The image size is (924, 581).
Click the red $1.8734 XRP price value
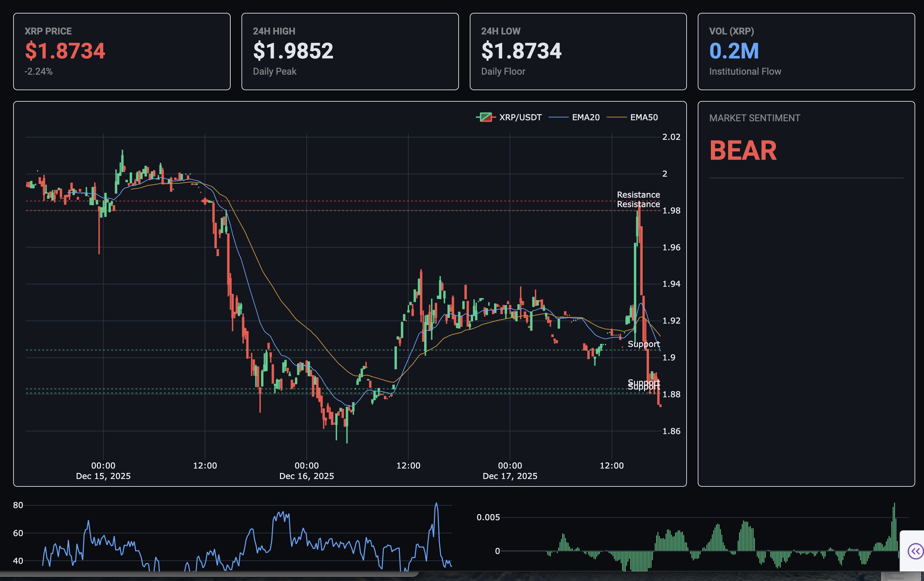(65, 51)
